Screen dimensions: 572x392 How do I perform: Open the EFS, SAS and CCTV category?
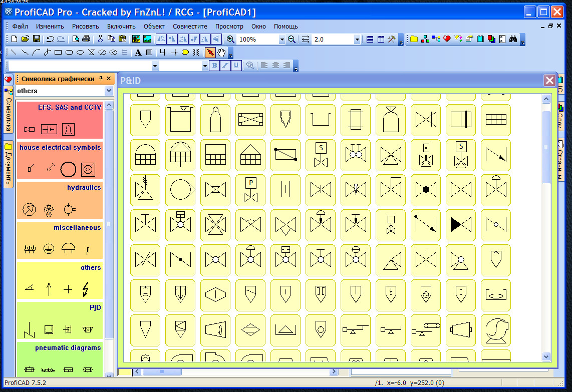[60, 120]
